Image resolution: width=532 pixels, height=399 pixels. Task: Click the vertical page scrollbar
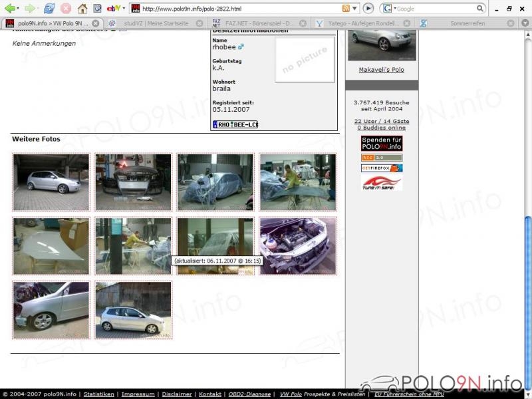coord(528,210)
